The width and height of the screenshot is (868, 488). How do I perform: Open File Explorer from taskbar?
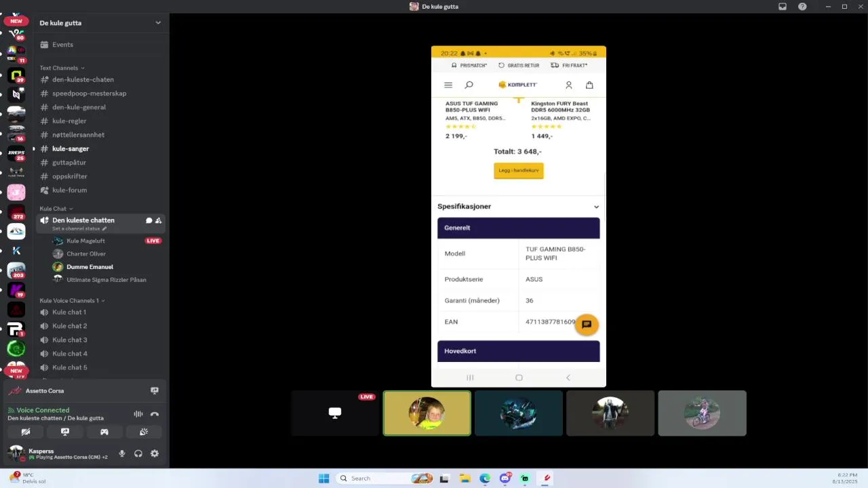tap(465, 479)
